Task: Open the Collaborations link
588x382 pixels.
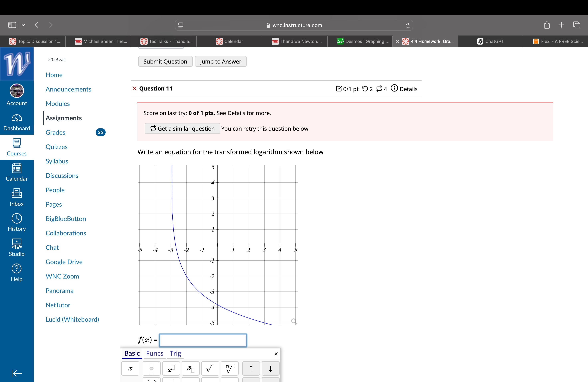Action: [x=66, y=233]
